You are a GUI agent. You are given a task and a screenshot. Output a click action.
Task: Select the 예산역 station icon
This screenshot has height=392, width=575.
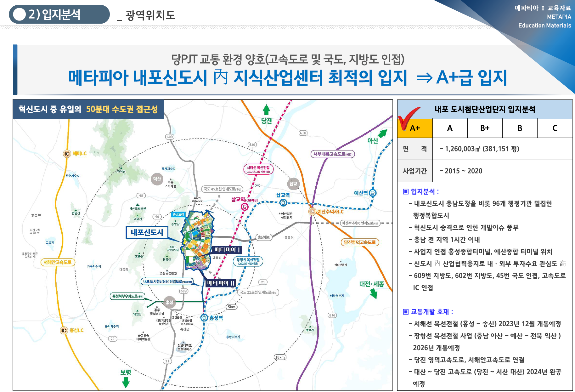click(373, 193)
